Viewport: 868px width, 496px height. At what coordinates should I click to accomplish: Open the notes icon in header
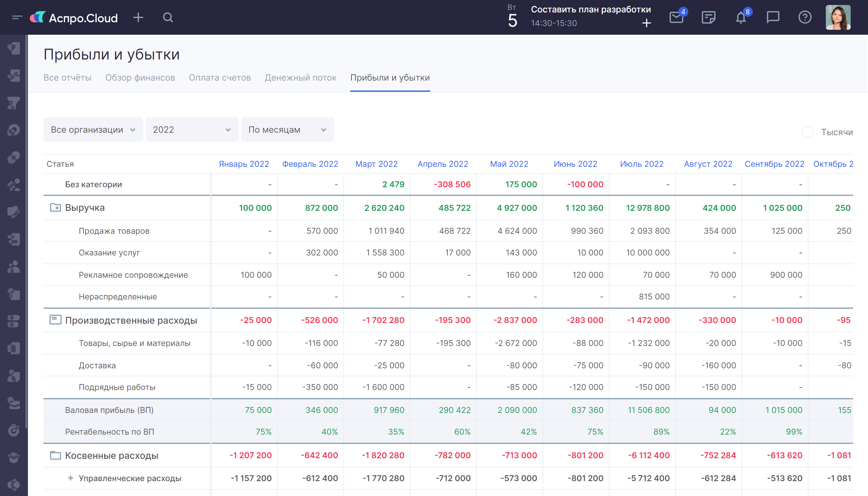tap(709, 17)
